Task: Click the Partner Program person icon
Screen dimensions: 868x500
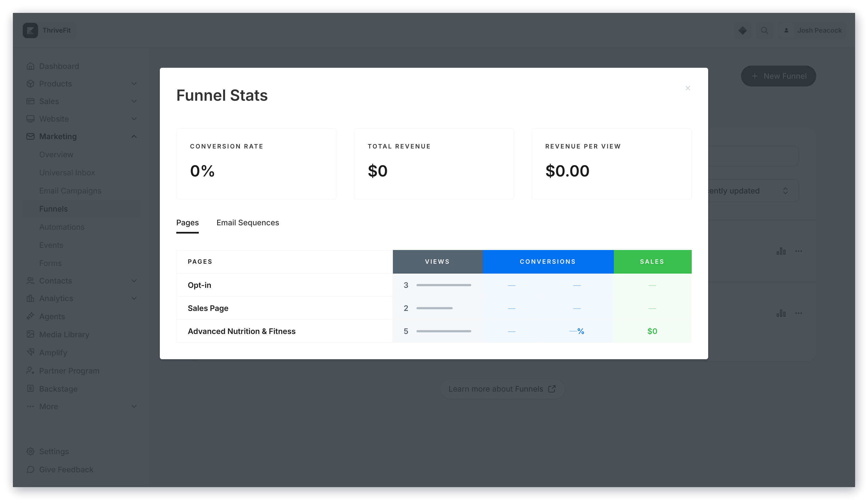Action: (x=30, y=370)
